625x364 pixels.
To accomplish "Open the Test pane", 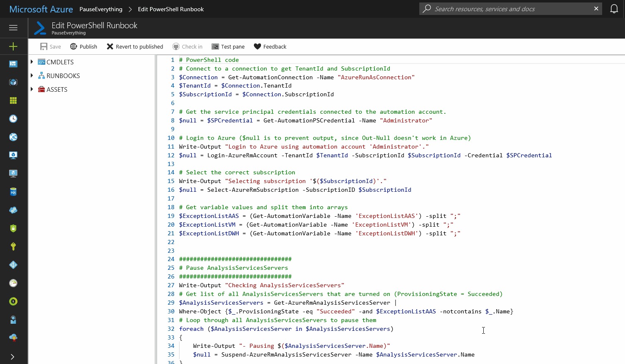I will (228, 46).
